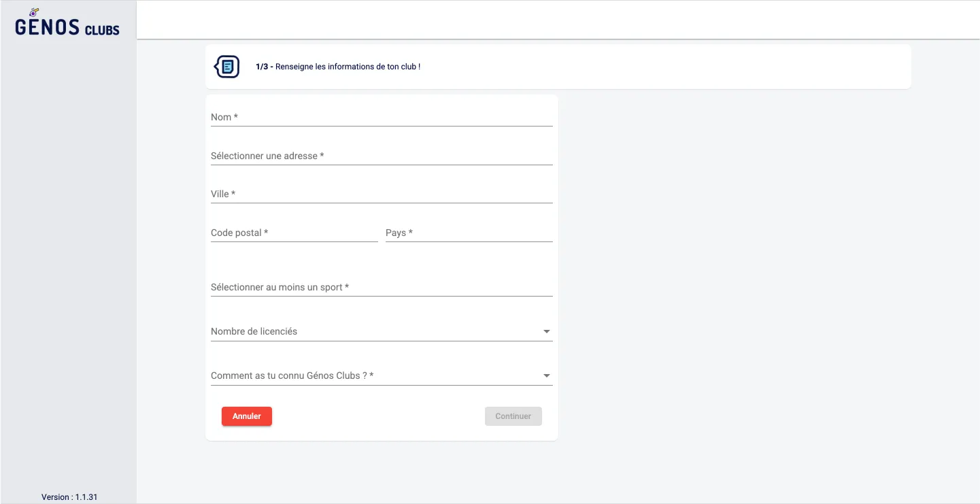
Task: Click the Génos Clubs logo
Action: pos(67,27)
